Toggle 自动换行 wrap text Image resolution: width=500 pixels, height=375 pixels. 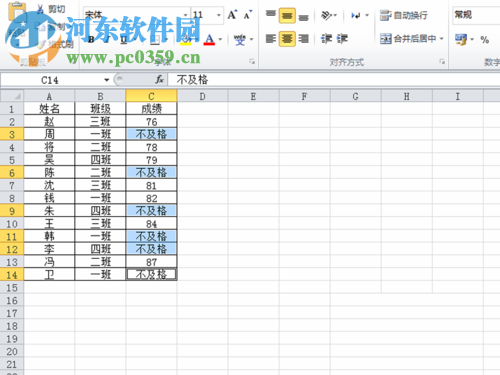404,15
